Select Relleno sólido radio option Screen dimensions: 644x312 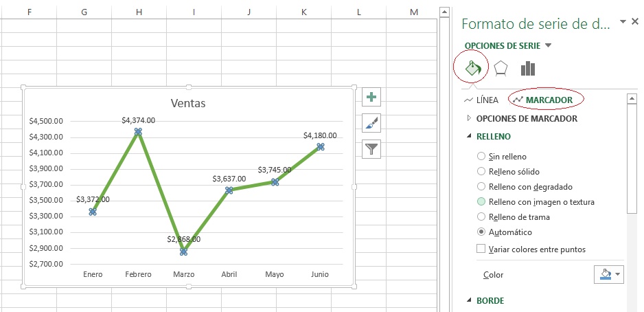481,172
